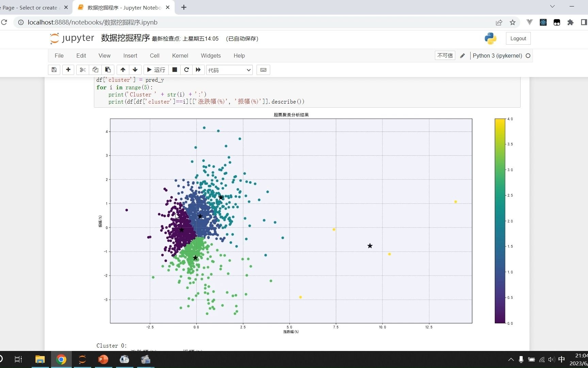
Task: Run the current cell with 运行
Action: click(156, 70)
